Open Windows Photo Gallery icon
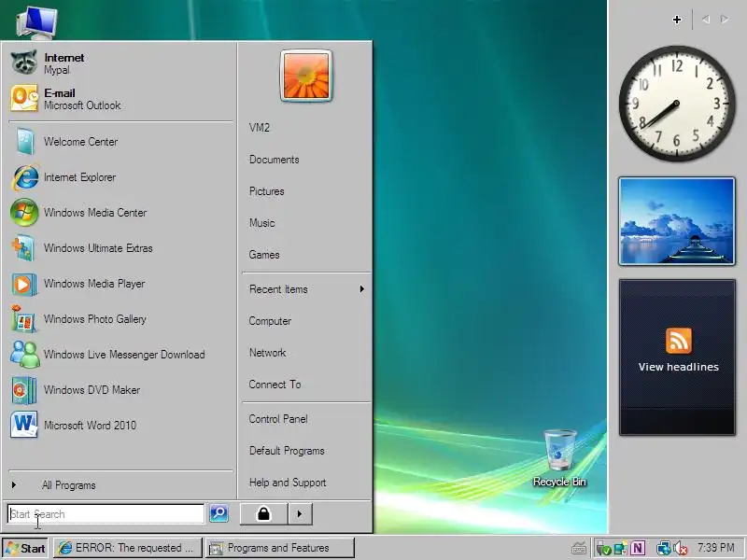Screen dimensions: 747x560 tap(23, 319)
